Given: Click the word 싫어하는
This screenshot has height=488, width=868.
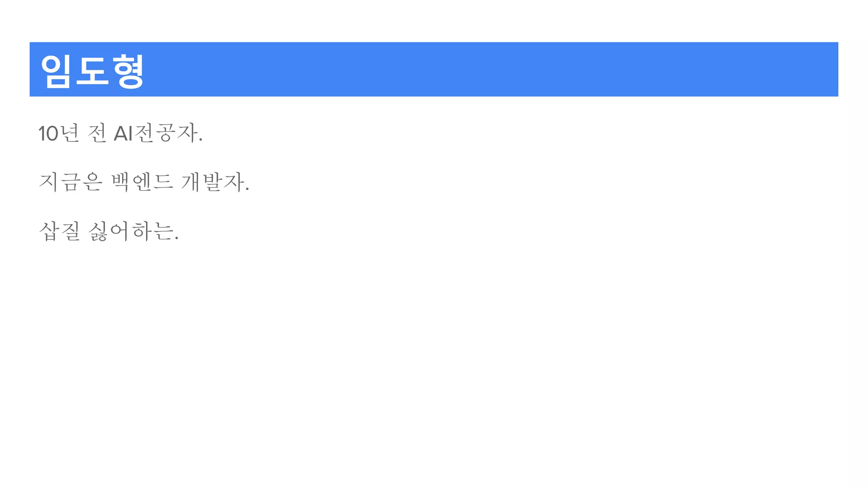Looking at the screenshot, I should (131, 231).
